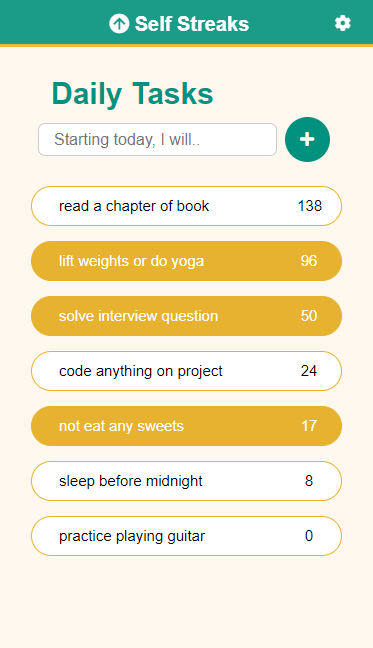Click the 0 streak count for guitar
Screen dimensions: 373x648
[309, 536]
